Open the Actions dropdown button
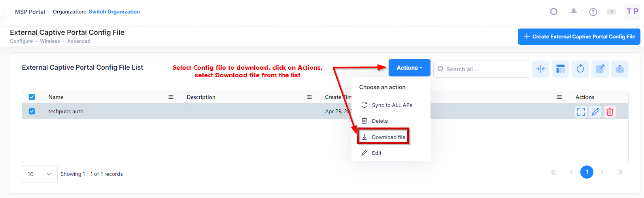The height and width of the screenshot is (198, 644). click(x=409, y=68)
